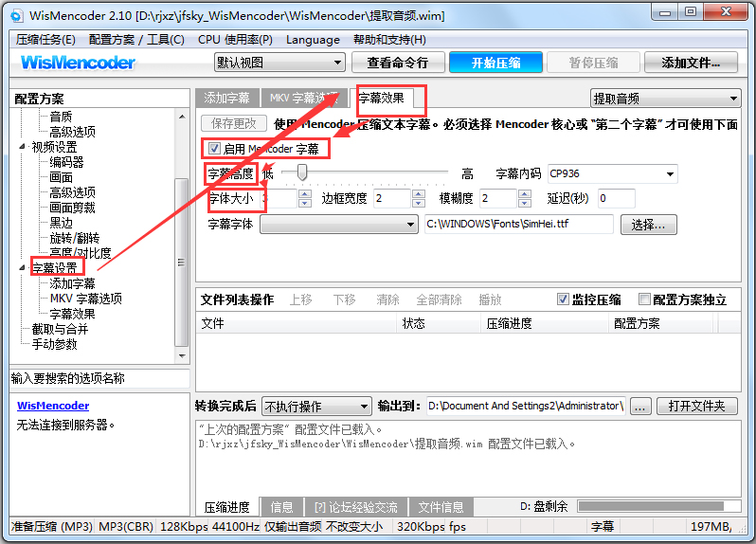Select 旋转/翻转 in the tree

(x=75, y=238)
